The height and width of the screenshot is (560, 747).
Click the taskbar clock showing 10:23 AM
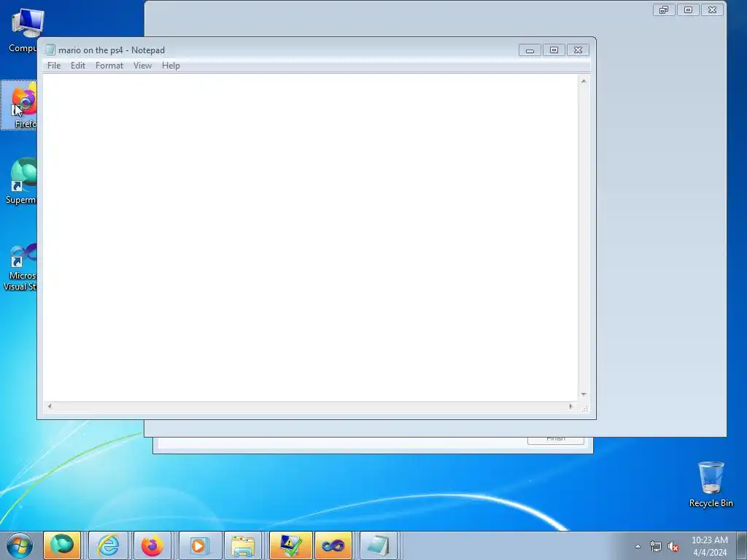tap(709, 546)
